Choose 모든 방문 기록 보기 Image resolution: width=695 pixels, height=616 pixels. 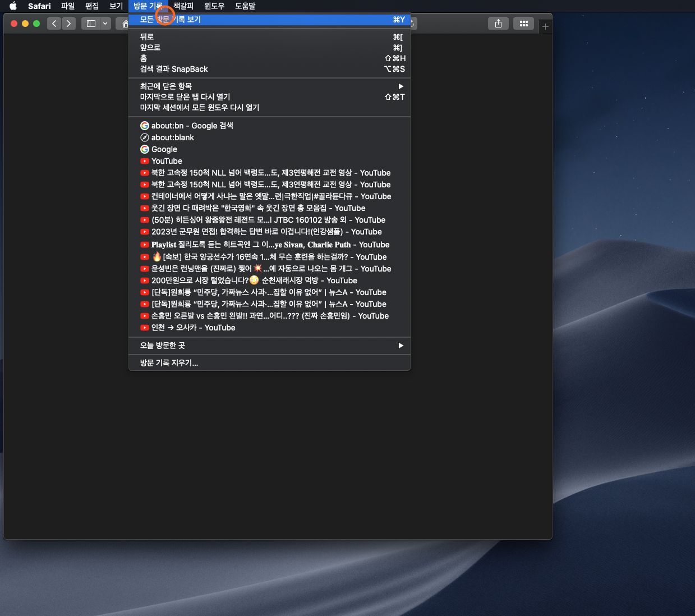(270, 20)
